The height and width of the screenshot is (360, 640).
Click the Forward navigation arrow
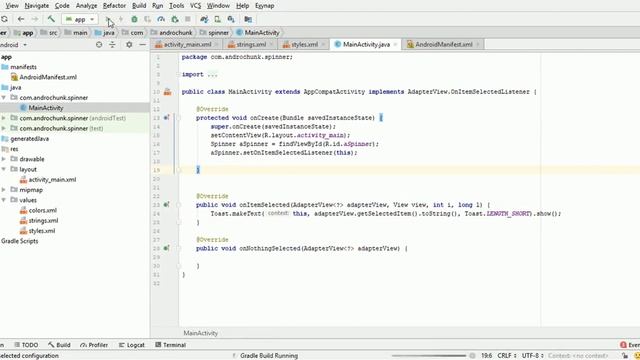pos(35,19)
